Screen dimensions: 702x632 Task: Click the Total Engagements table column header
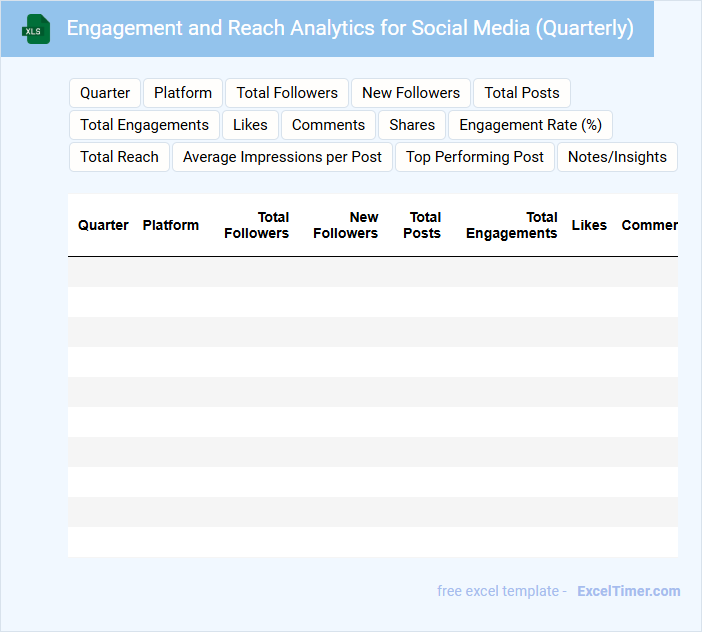(x=511, y=225)
